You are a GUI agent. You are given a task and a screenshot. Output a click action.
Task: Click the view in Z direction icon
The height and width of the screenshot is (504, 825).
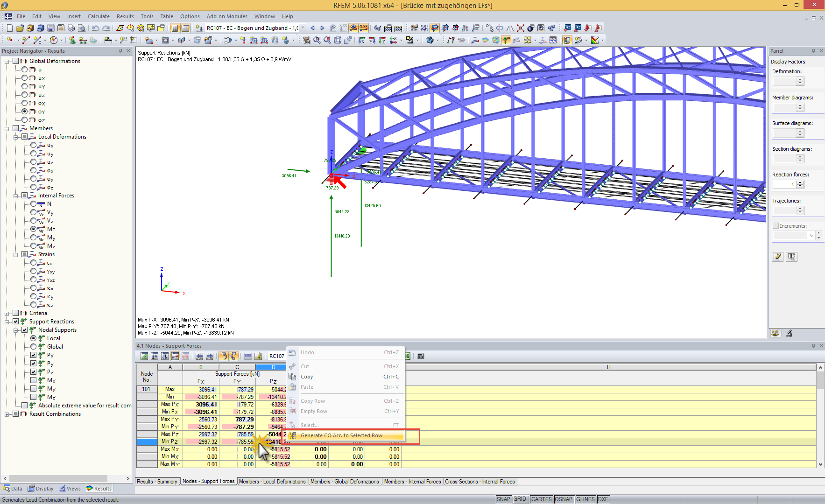tap(382, 40)
